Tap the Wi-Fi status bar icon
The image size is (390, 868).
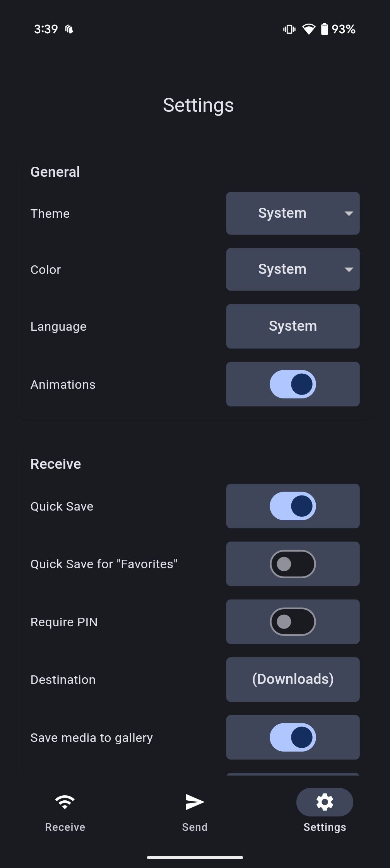click(x=308, y=29)
